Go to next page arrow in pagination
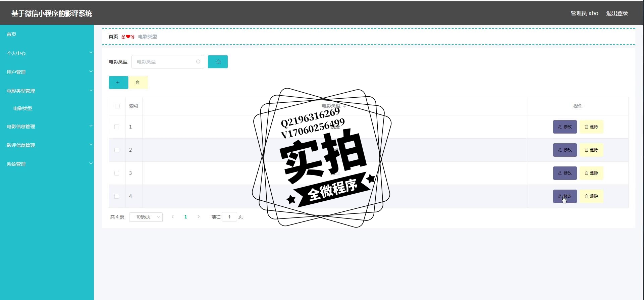The width and height of the screenshot is (644, 300). pyautogui.click(x=199, y=217)
